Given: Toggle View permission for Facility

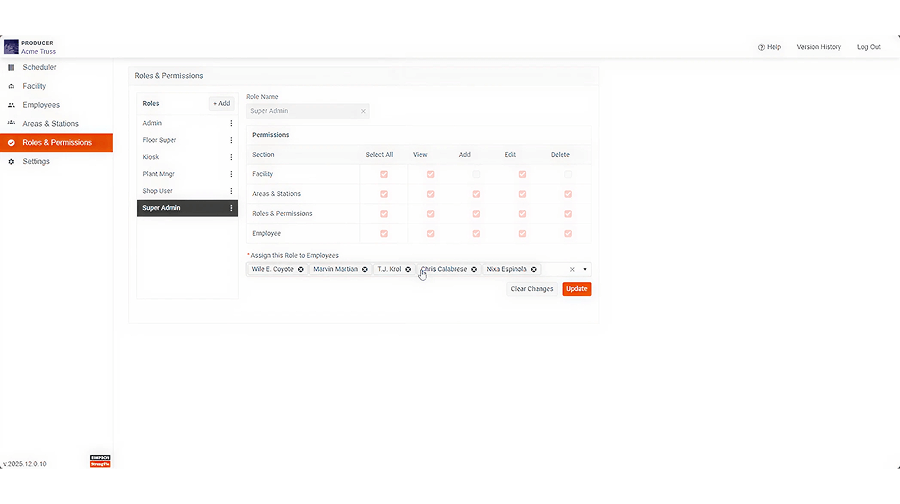Looking at the screenshot, I should 430,174.
